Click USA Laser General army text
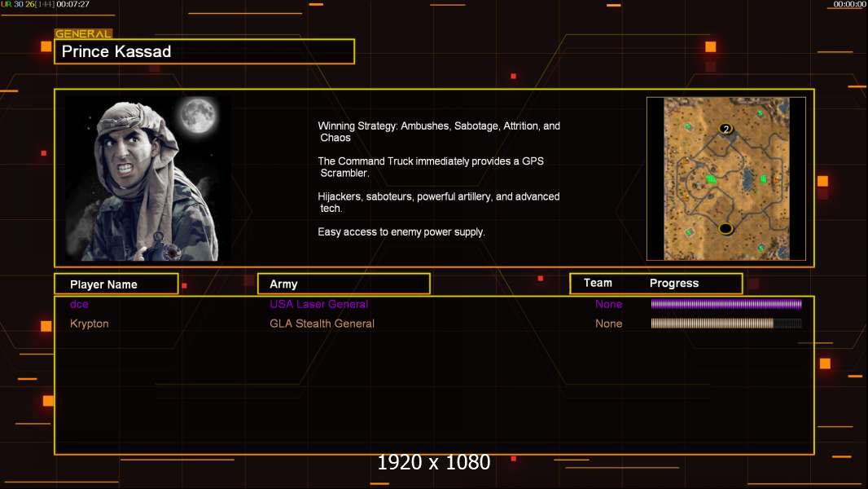This screenshot has height=489, width=868. coord(319,304)
